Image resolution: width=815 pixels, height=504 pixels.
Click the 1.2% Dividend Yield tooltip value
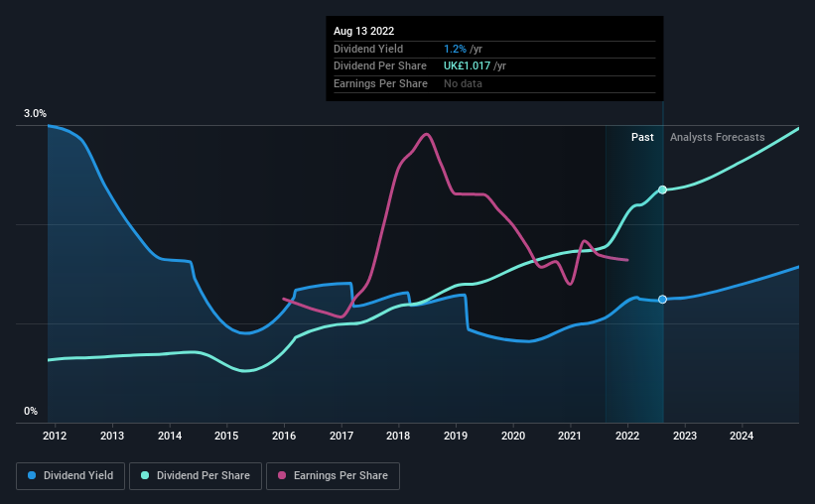point(455,49)
